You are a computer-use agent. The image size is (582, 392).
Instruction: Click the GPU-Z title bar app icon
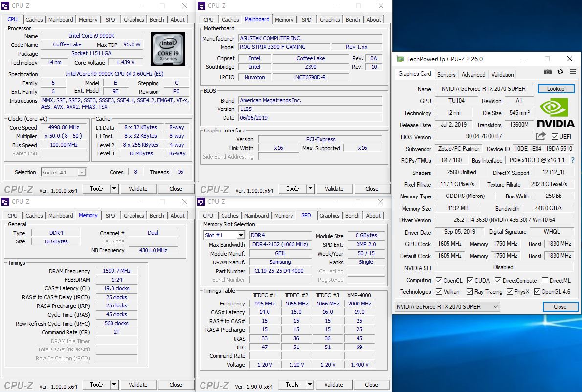coord(400,59)
